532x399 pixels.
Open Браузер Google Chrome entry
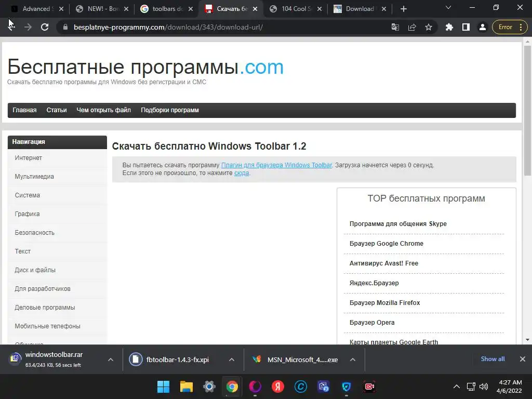click(x=387, y=243)
